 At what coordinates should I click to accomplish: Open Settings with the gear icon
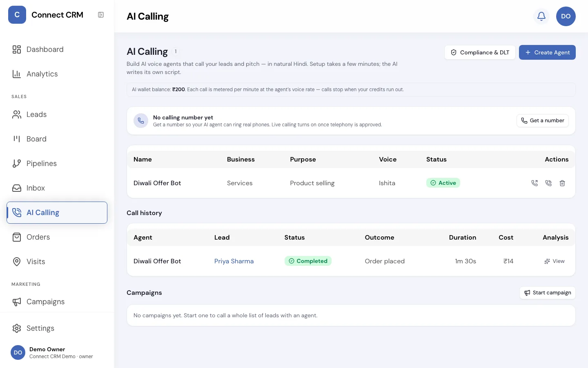(57, 328)
